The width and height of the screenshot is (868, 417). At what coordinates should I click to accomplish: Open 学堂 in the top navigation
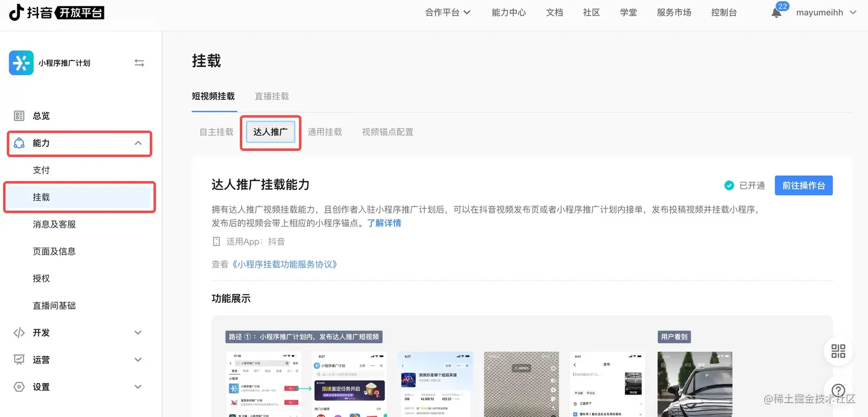click(629, 13)
